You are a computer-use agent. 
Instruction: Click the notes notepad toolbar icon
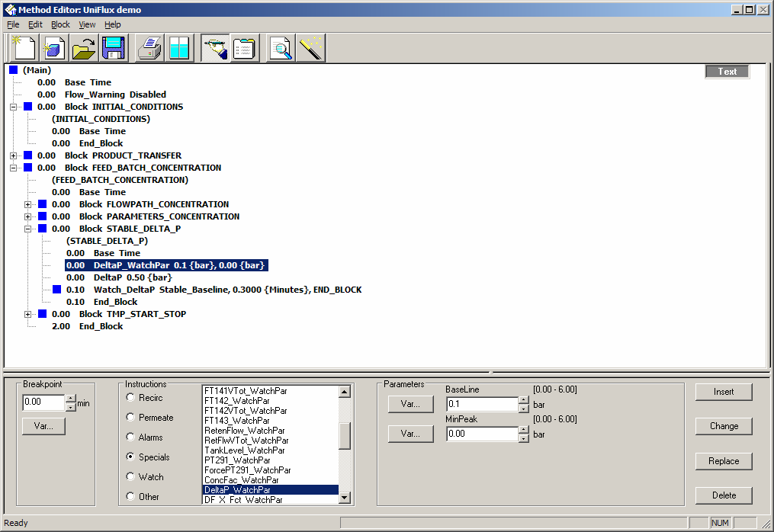(x=245, y=48)
